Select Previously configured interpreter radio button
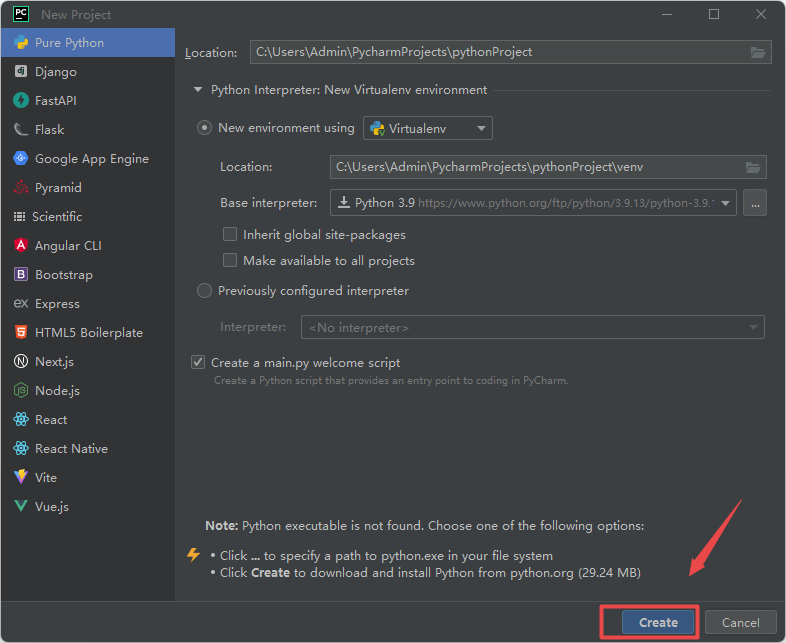 tap(205, 291)
